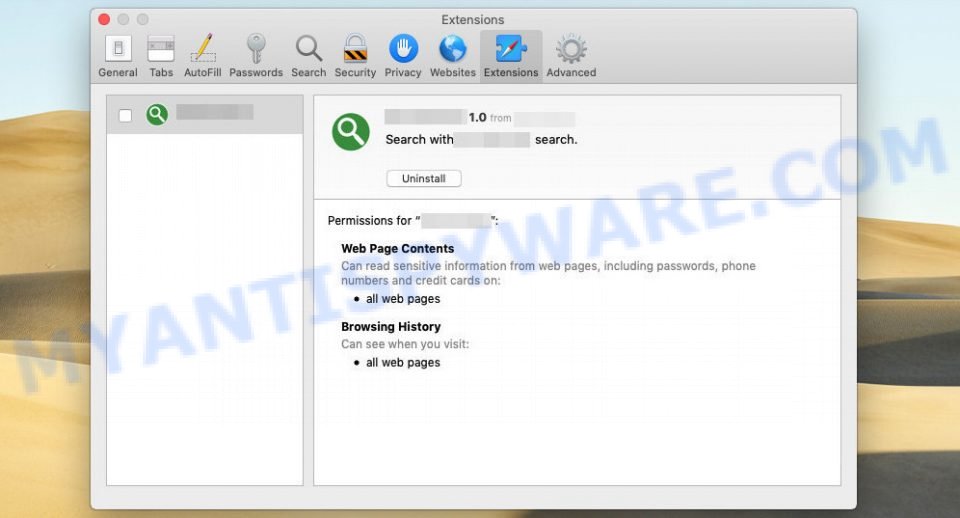Viewport: 960px width, 518px height.
Task: Switch to the Websites globe pane
Action: (x=452, y=56)
